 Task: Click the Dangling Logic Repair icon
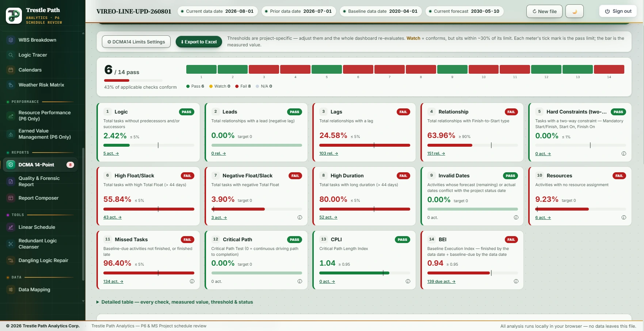(x=11, y=261)
